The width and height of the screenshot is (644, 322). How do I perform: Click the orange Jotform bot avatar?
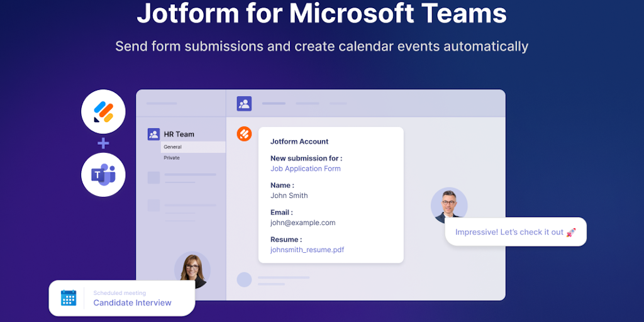[x=244, y=134]
